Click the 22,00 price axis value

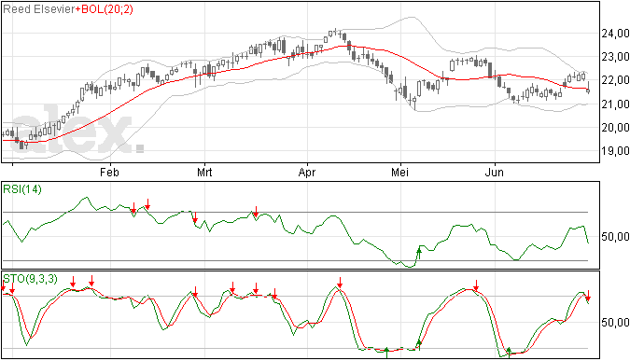615,80
